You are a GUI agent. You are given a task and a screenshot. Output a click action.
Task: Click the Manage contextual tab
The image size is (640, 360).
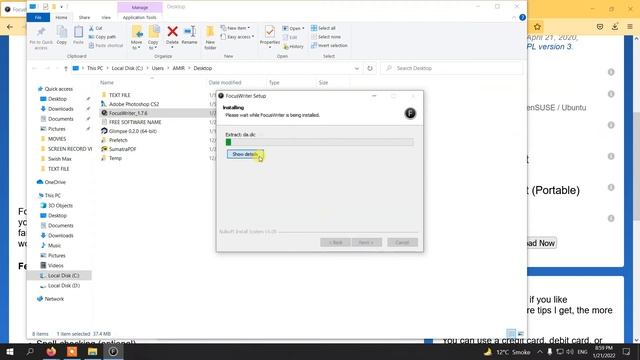pyautogui.click(x=140, y=7)
